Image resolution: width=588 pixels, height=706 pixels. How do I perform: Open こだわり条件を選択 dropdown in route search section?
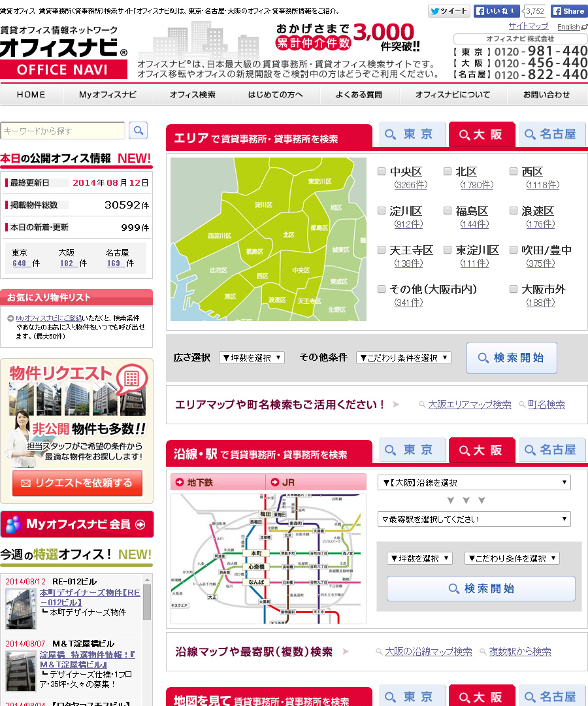[x=512, y=558]
